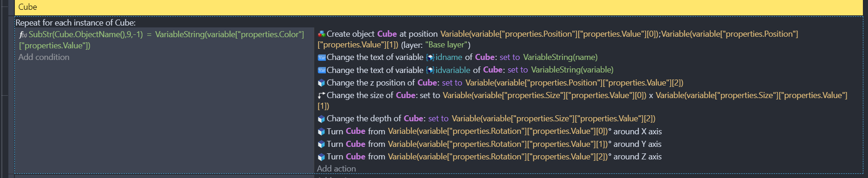Click the cube icon for X axis rotation
868x178 pixels.
coord(321,132)
